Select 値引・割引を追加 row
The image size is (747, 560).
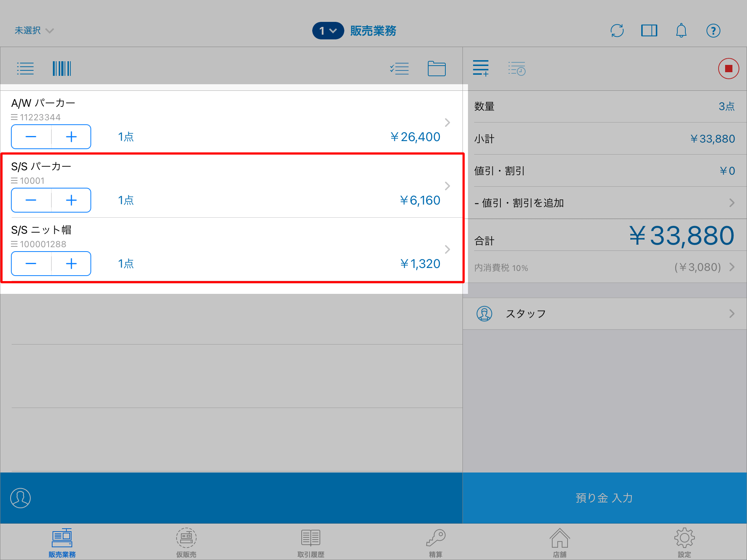pos(605,203)
